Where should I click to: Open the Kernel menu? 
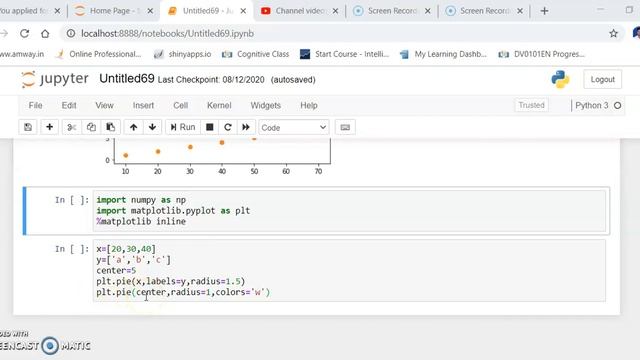[219, 105]
